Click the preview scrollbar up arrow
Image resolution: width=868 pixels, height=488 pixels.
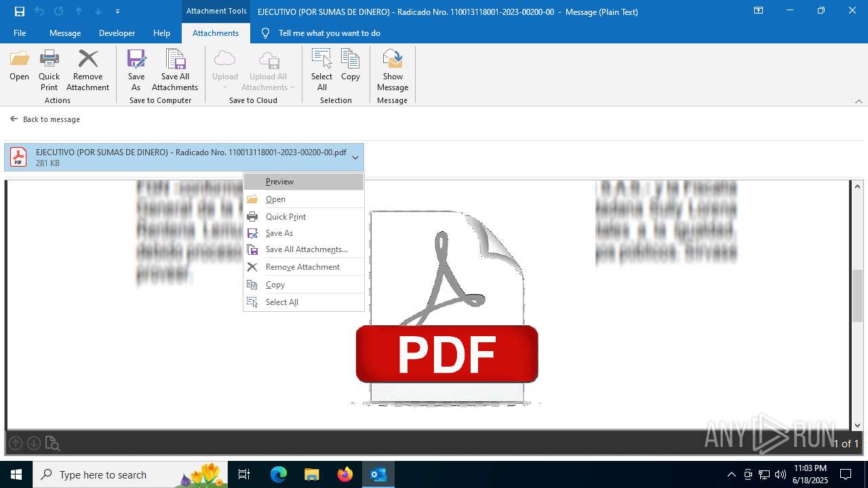coord(857,186)
